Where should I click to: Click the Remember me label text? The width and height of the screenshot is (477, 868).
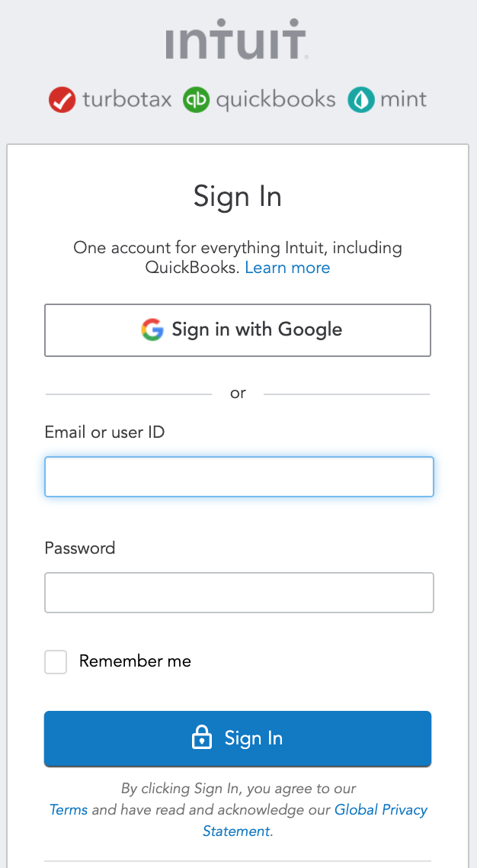(x=135, y=661)
